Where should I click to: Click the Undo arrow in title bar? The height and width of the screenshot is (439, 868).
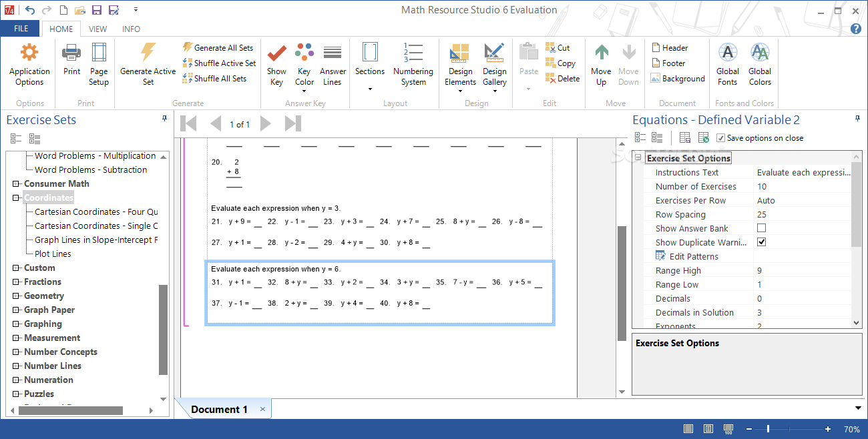click(x=29, y=10)
